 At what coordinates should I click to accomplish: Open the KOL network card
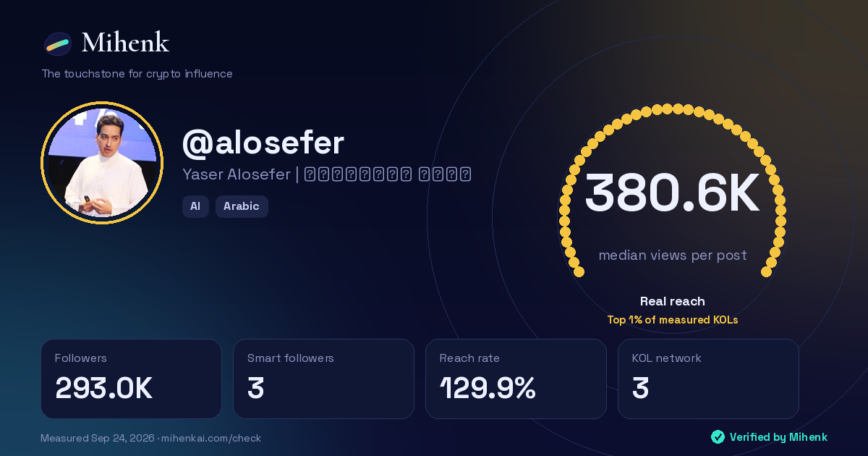(x=708, y=379)
